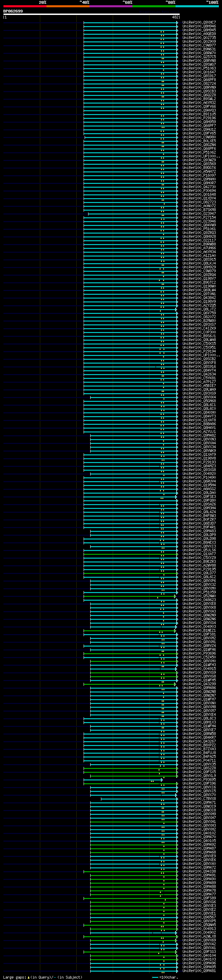Viewport: 222px width, 980px height.
Task: Open the UniRef100_Q9LD77 entry
Action: [199, 573]
